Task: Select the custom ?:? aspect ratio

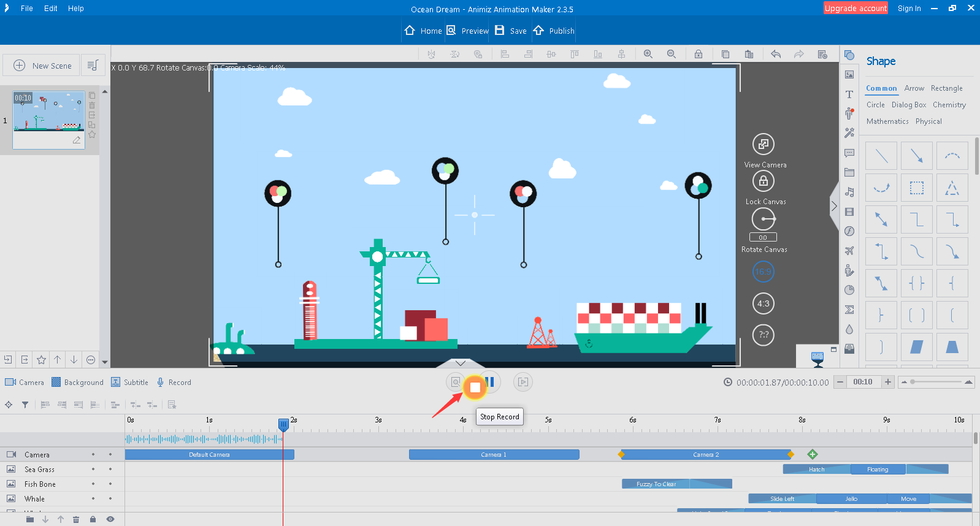Action: click(764, 335)
